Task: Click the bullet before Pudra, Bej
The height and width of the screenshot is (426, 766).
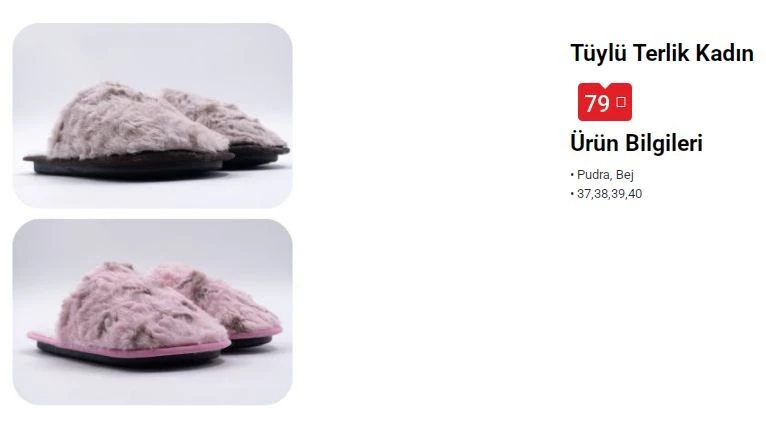Action: click(572, 175)
